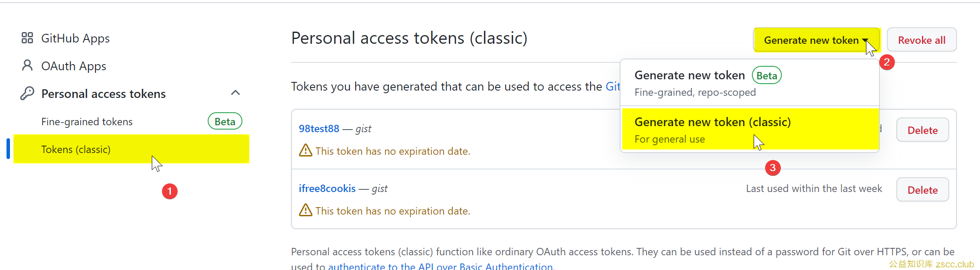Image resolution: width=980 pixels, height=270 pixels.
Task: Click the OAuth Apps person icon
Action: 27,65
